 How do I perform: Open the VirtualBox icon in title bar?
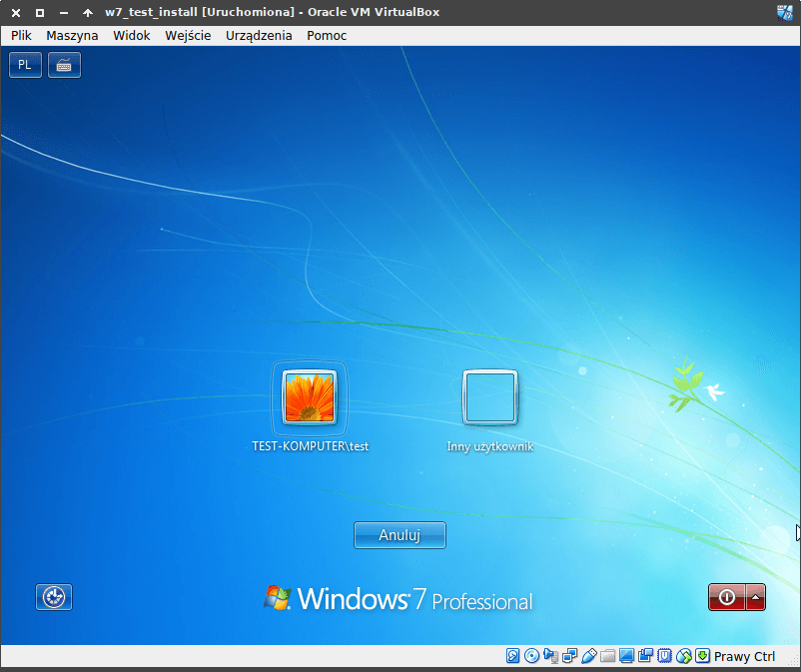[x=785, y=13]
